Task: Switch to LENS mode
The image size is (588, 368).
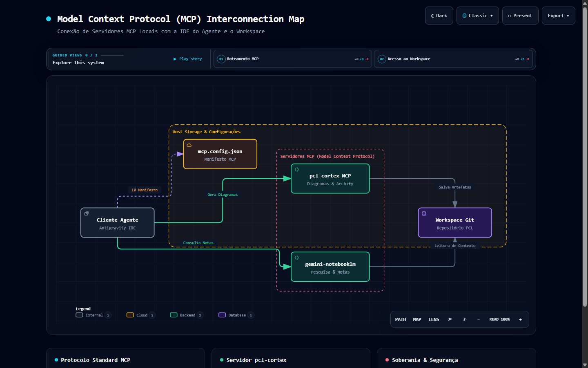Action: 434,319
